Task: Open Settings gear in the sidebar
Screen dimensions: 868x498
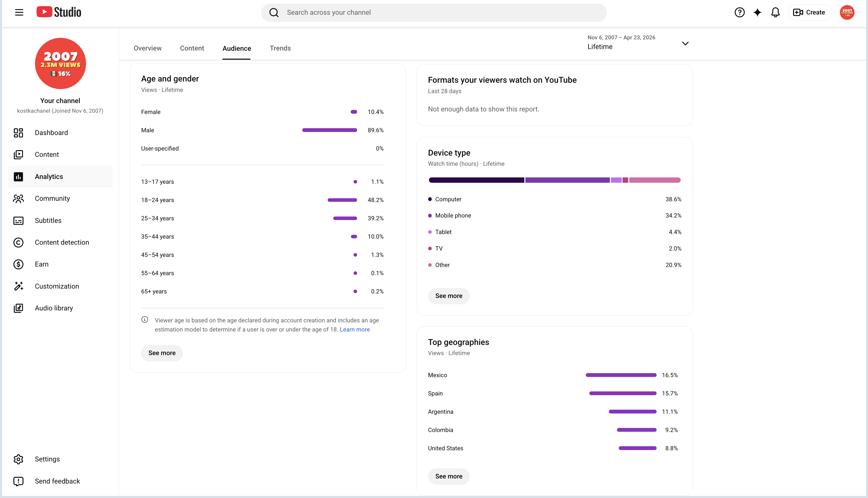Action: (19, 459)
